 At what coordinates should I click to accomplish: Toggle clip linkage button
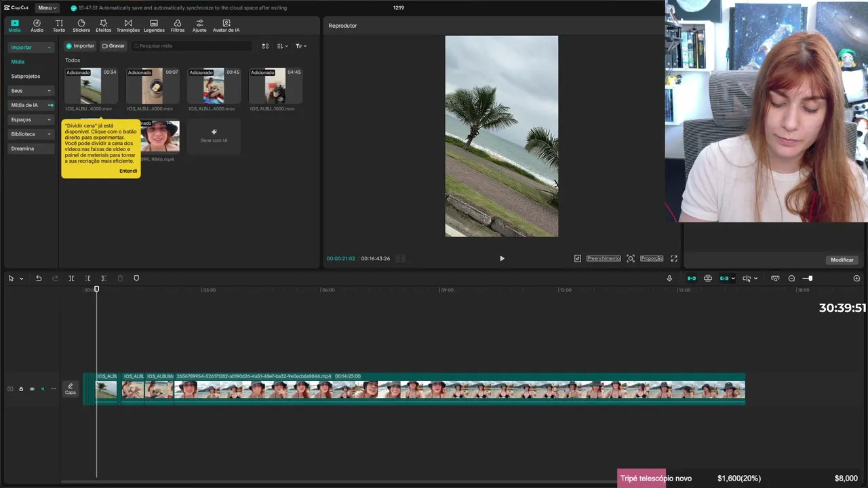pos(724,279)
